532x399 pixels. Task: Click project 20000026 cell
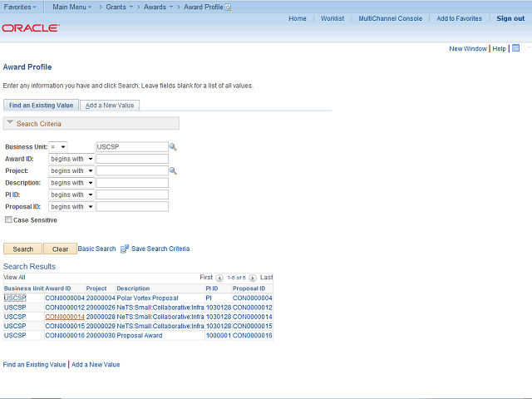pos(101,308)
